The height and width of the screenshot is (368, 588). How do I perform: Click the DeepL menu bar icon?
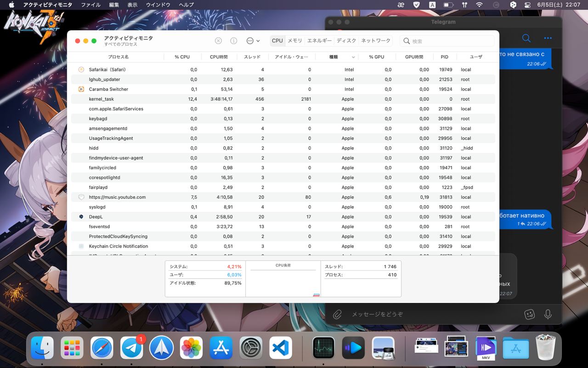(x=513, y=5)
